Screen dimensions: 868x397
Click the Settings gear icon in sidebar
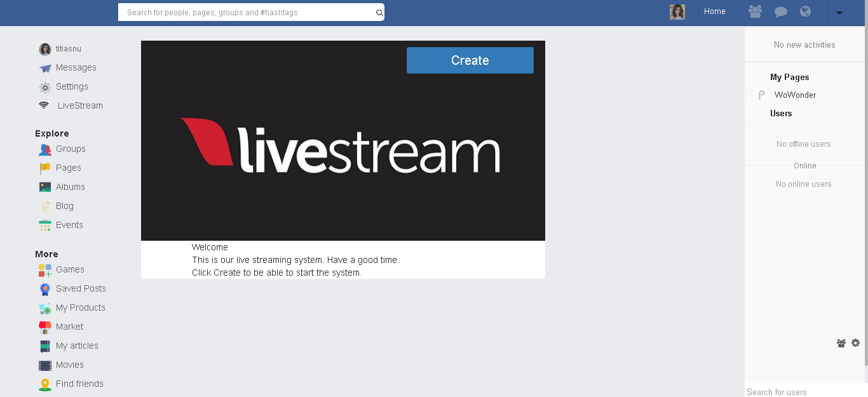tap(44, 87)
